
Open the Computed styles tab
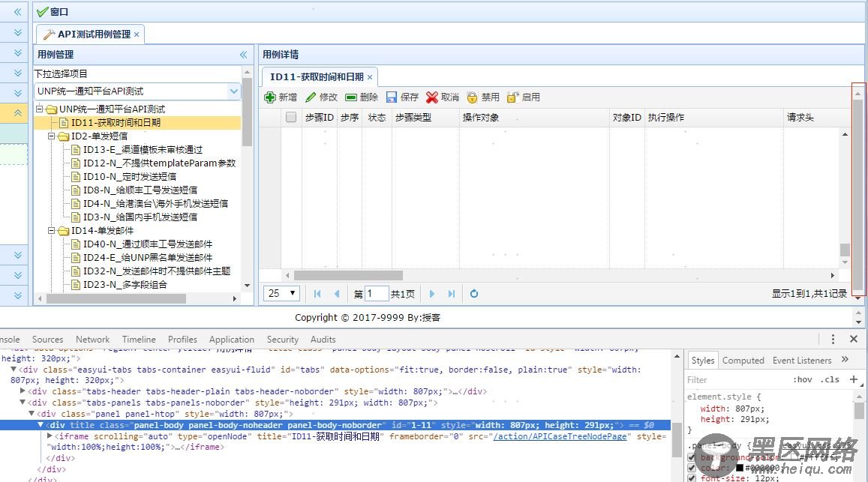(743, 361)
